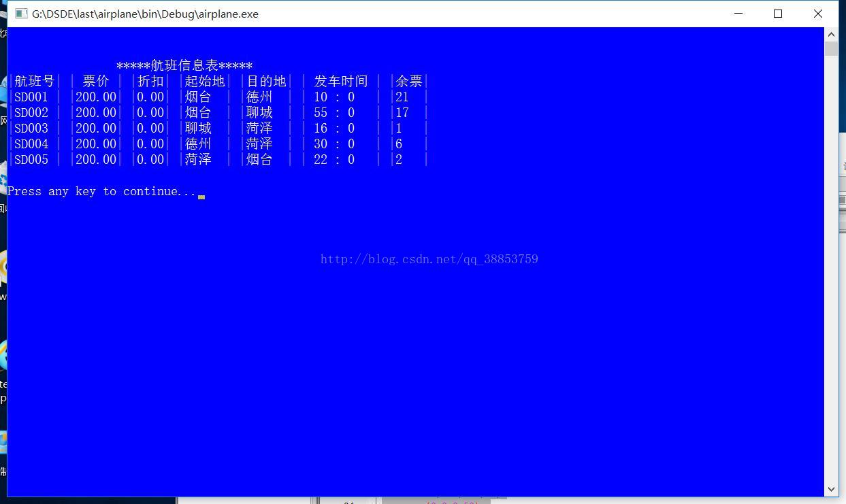Click flight number SD001
The width and height of the screenshot is (846, 504).
(31, 97)
